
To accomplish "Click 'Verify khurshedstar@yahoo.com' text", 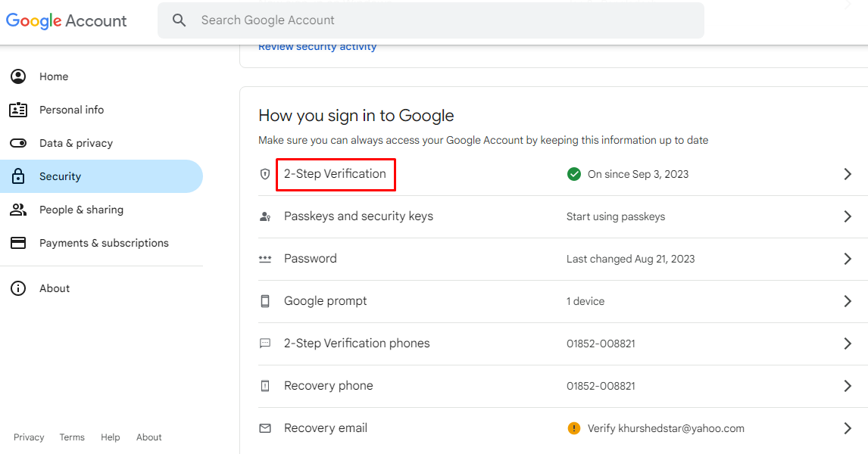I will (x=666, y=428).
